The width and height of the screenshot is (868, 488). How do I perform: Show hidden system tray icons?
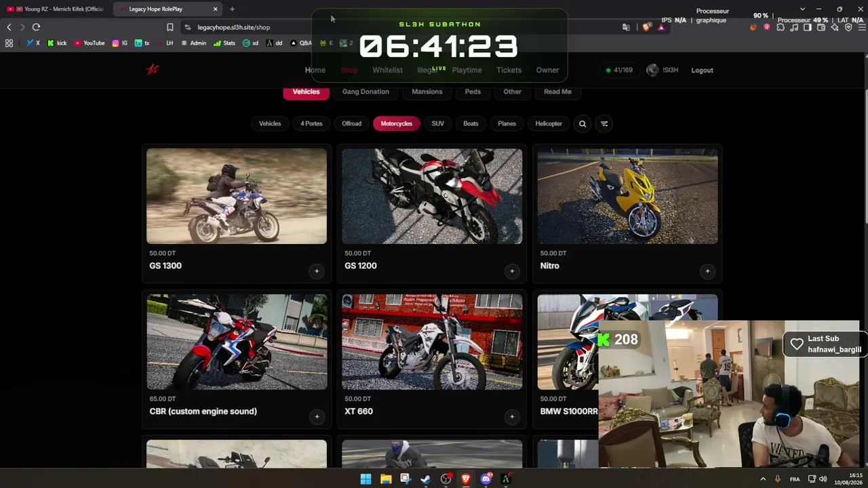[763, 479]
